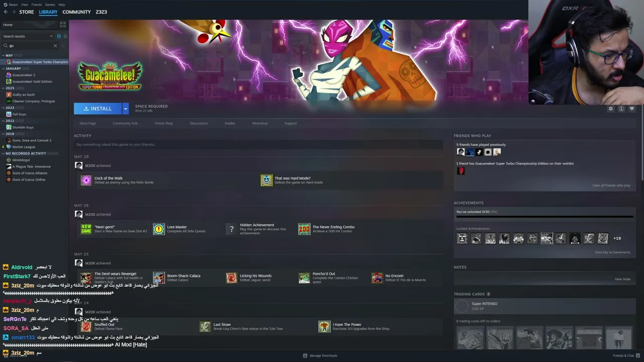Create a New Note
Image resolution: width=644 pixels, height=362 pixels.
point(622,279)
